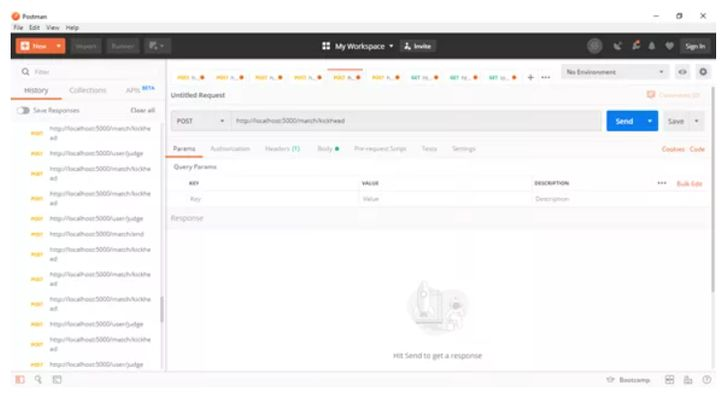Open the new window dropdown in the toolbar
This screenshot has height=396, width=720.
(x=157, y=46)
